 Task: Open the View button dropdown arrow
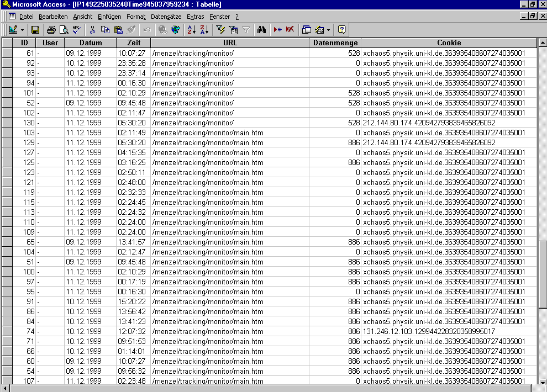pyautogui.click(x=22, y=30)
